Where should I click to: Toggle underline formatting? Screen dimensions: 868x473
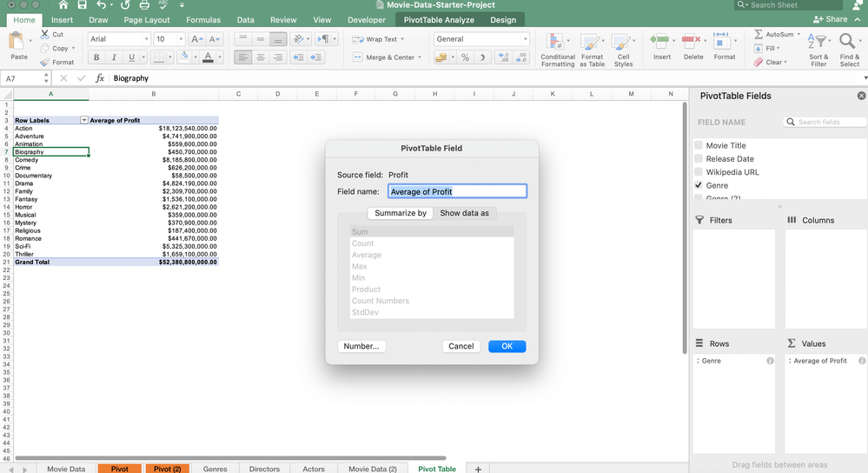point(131,57)
